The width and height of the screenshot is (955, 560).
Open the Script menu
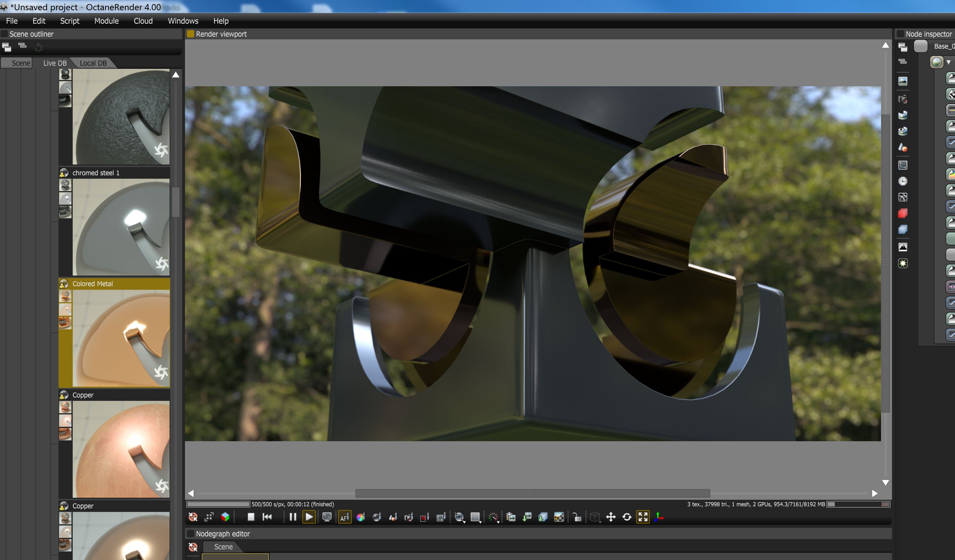point(70,21)
